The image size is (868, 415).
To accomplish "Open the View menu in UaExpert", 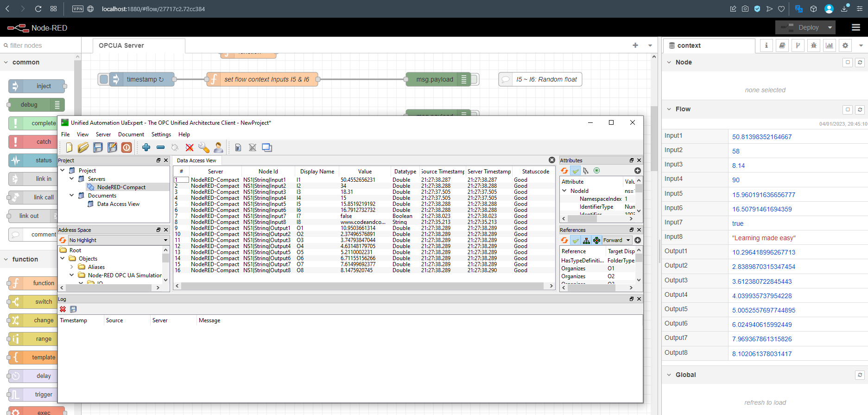I will (82, 134).
